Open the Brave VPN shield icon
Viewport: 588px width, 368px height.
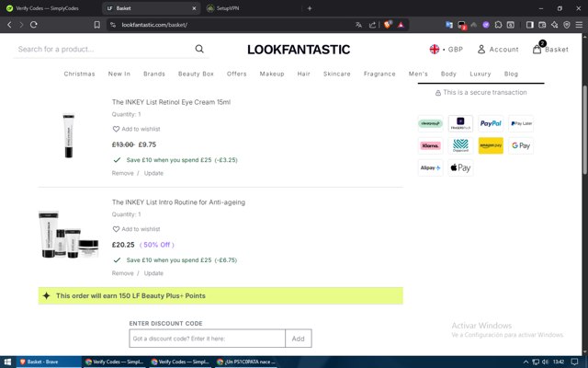tap(567, 25)
